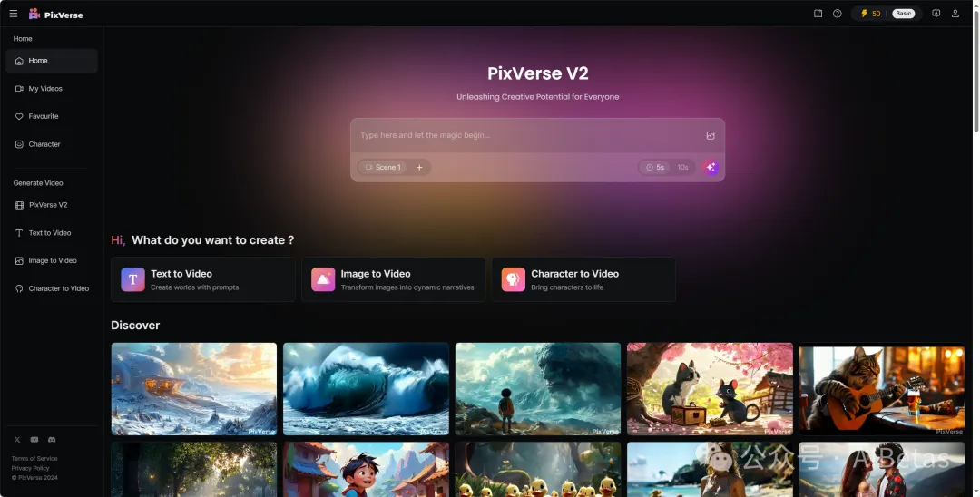Screen dimensions: 980x497
Task: Select Text to Video in the sidebar
Action: point(52,233)
